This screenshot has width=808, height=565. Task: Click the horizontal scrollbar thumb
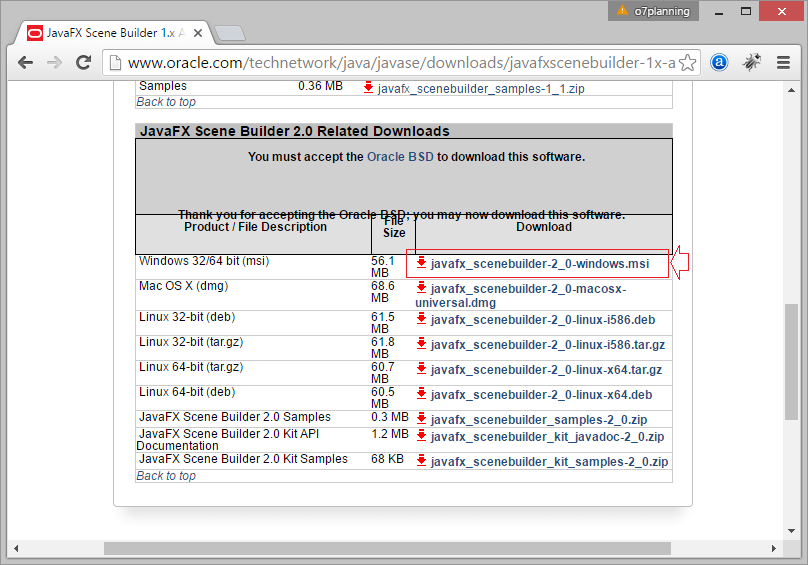[387, 549]
